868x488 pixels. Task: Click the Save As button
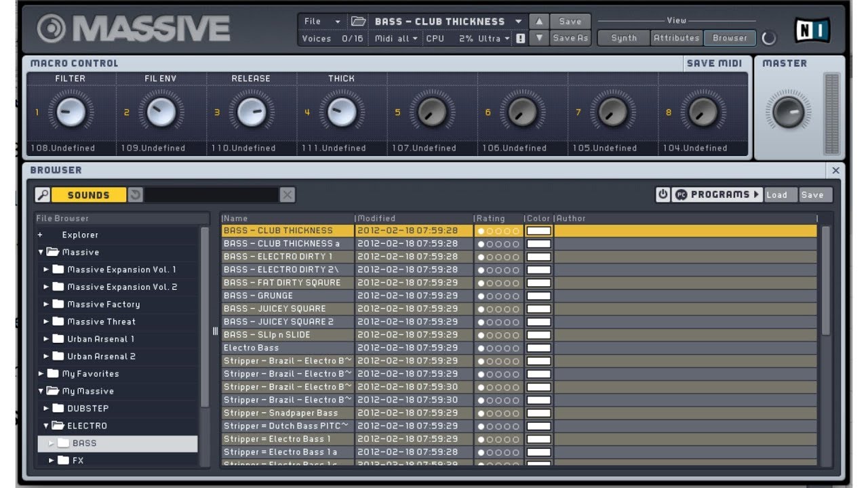570,39
